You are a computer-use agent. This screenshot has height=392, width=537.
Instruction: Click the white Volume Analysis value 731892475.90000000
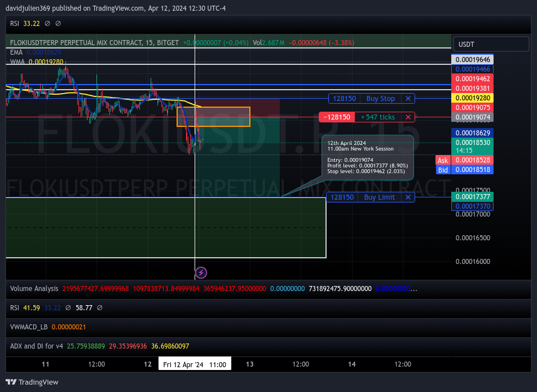click(340, 289)
